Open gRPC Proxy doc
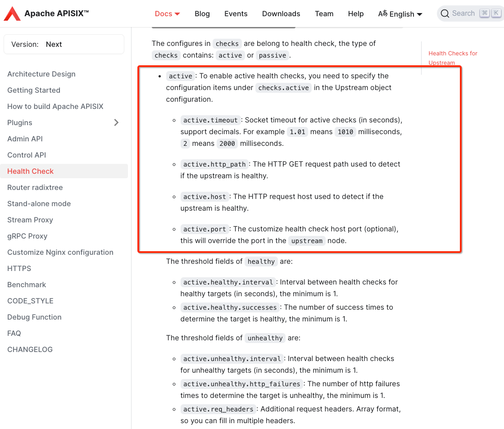Image resolution: width=504 pixels, height=429 pixels. pos(27,236)
